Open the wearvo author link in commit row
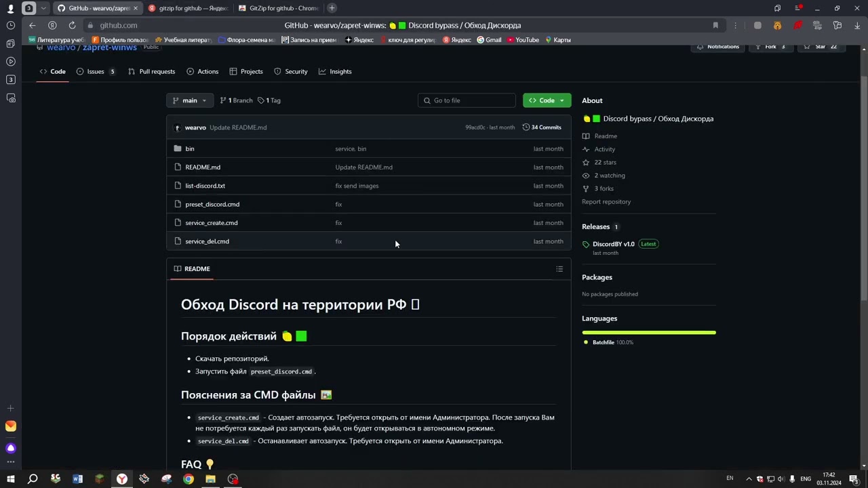This screenshot has height=488, width=868. (195, 127)
